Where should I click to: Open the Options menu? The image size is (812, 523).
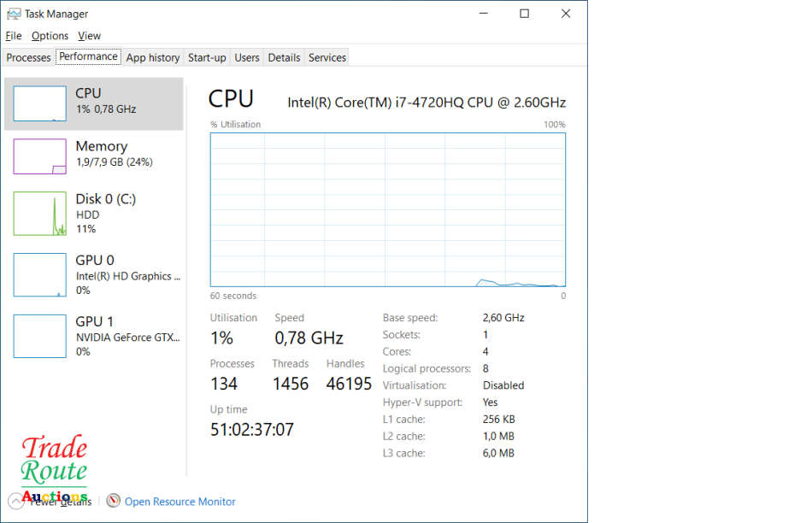coord(49,36)
